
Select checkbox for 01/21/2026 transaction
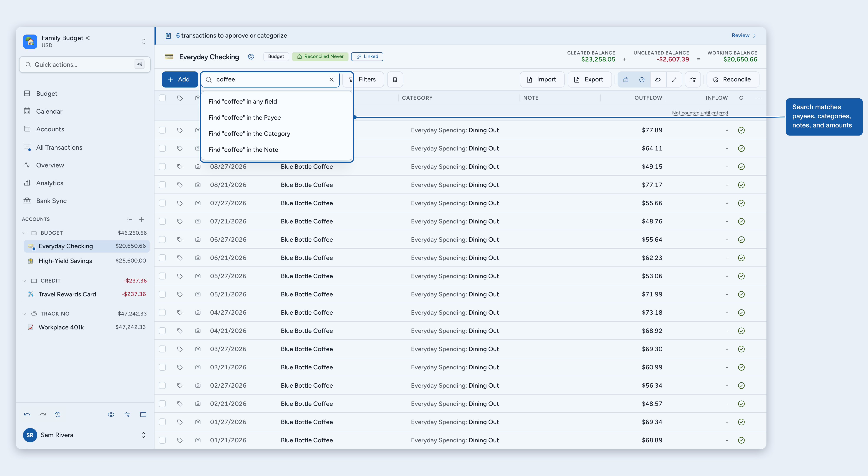tap(162, 440)
